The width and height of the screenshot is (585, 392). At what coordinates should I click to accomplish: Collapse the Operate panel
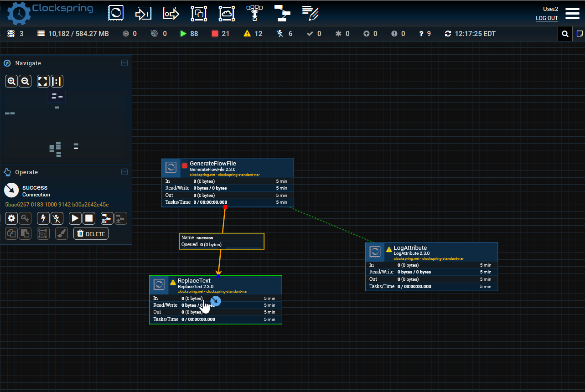coord(124,172)
